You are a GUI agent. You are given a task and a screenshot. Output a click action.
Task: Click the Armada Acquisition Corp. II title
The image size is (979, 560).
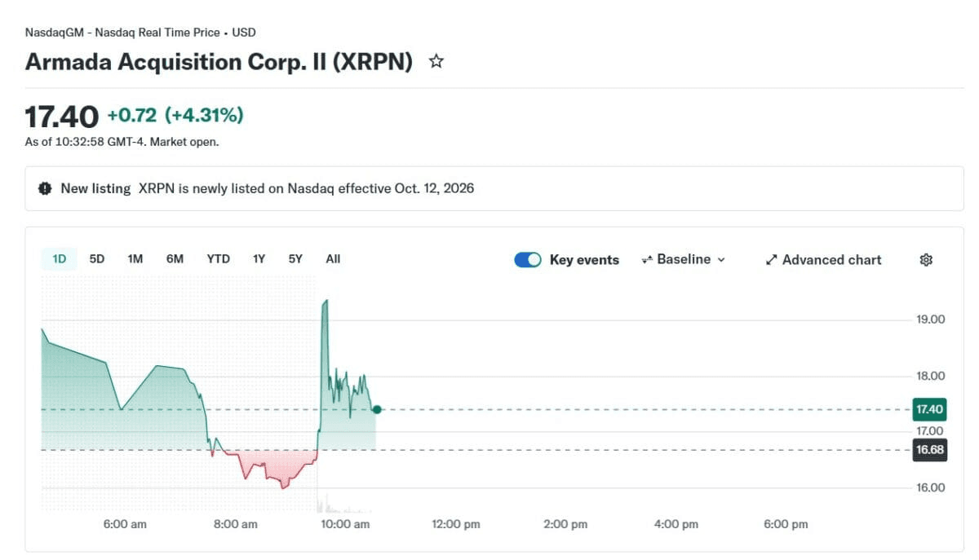click(x=219, y=62)
